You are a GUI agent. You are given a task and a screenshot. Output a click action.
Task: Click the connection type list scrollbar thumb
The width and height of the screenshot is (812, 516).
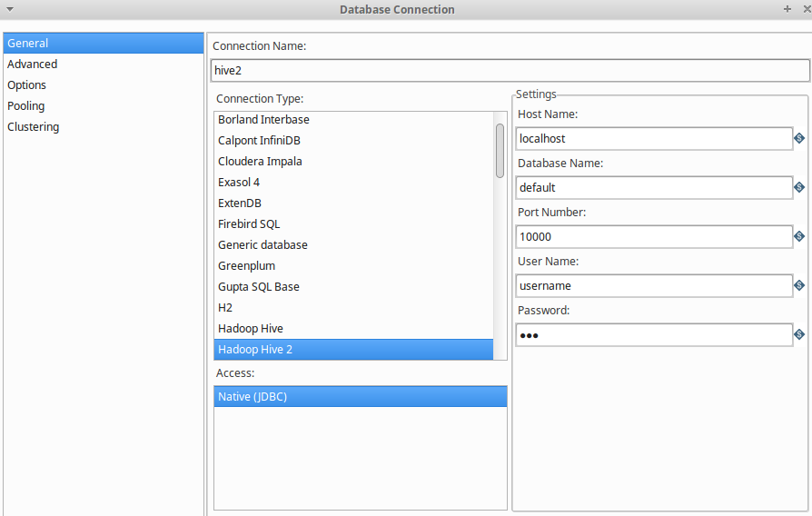[x=500, y=151]
